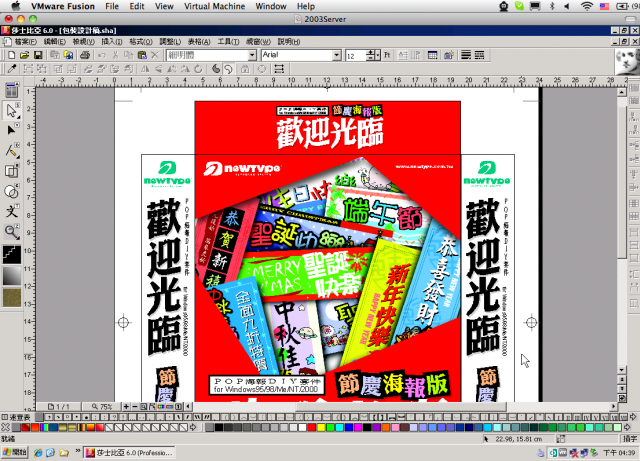Click the Start (開始) button
This screenshot has height=461, width=640.
[14, 452]
